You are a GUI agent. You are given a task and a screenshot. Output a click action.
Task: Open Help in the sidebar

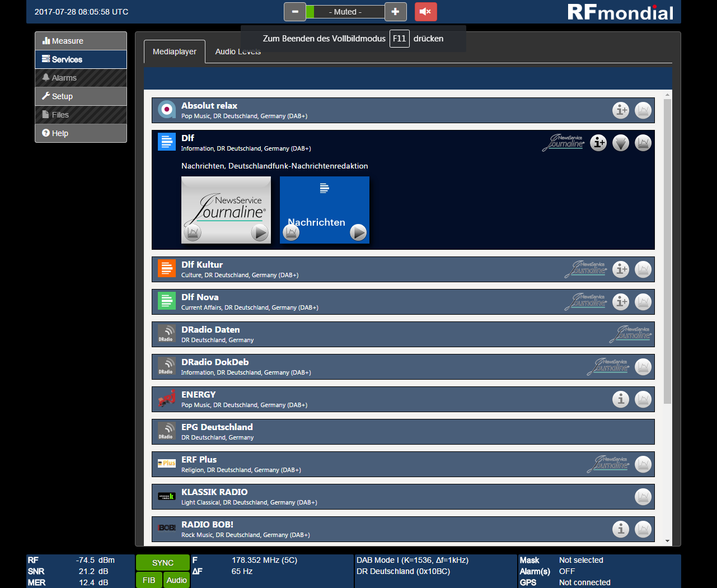81,133
